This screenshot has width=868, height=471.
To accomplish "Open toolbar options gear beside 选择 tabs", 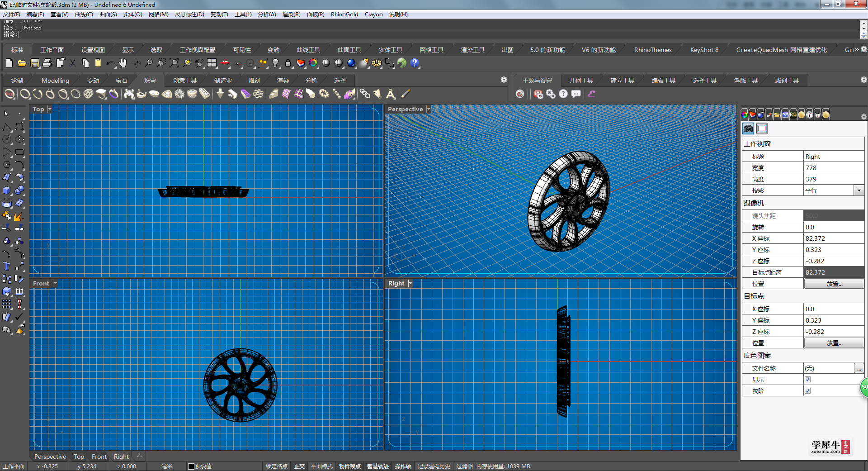I will coord(504,80).
